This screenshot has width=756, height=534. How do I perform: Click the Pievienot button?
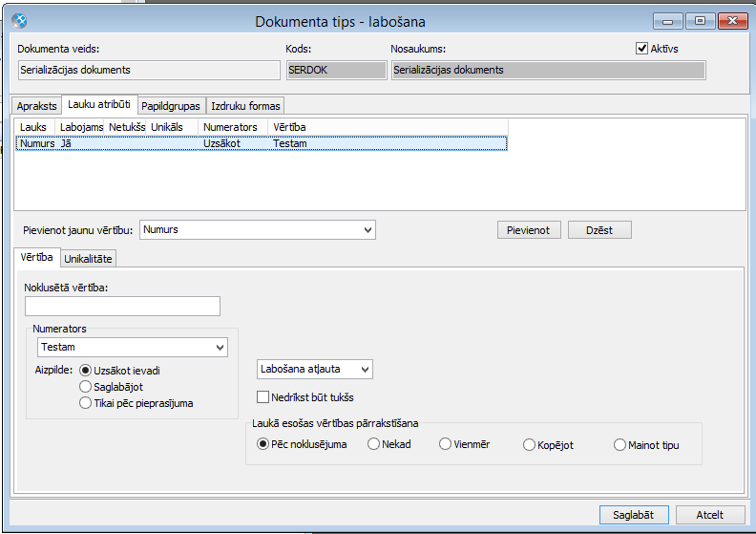pyautogui.click(x=529, y=230)
